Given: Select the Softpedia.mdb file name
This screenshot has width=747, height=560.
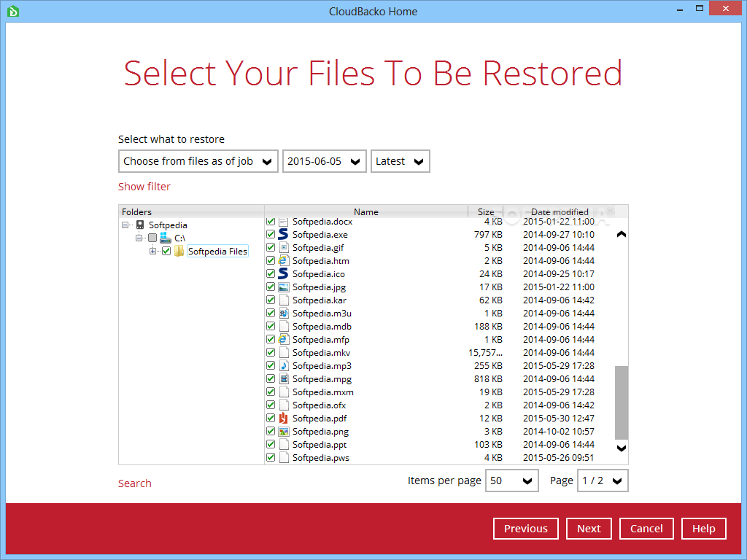Looking at the screenshot, I should pos(322,326).
